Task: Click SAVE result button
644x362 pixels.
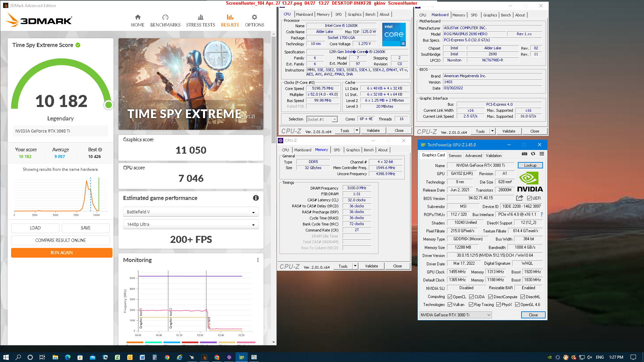Action: pos(86,228)
